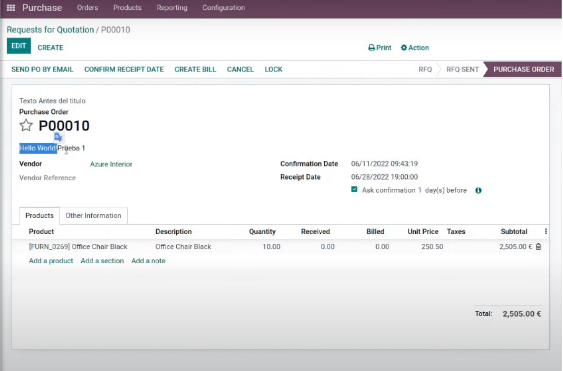563x371 pixels.
Task: Click LOCK button
Action: [x=273, y=69]
